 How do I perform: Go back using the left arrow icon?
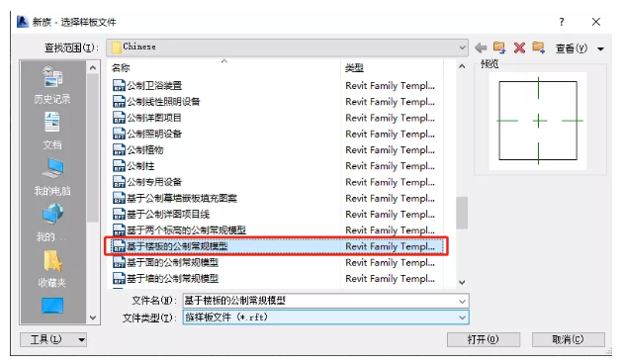[481, 47]
